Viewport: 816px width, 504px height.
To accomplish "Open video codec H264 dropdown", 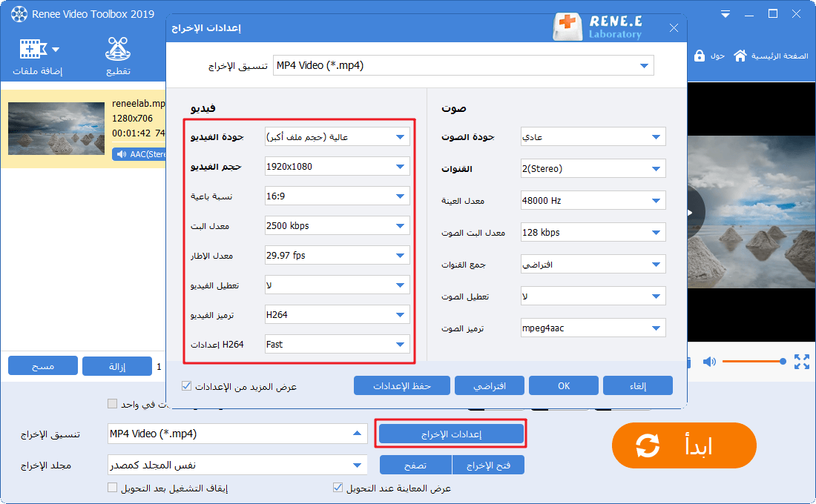I will pyautogui.click(x=338, y=315).
